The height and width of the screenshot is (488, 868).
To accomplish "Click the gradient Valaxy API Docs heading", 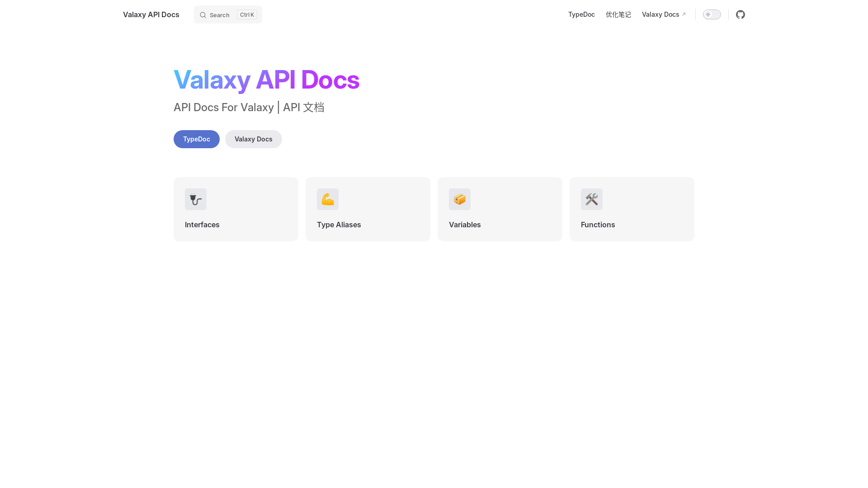I will click(x=266, y=80).
